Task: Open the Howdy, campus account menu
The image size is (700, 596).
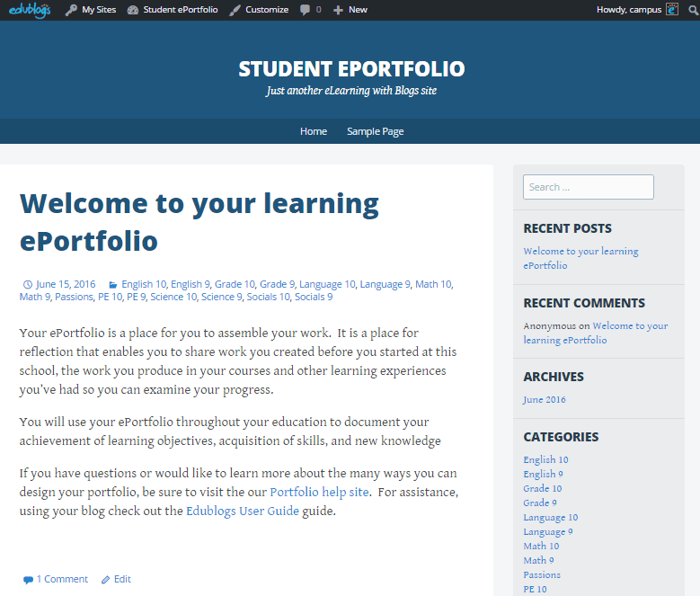Action: tap(629, 10)
